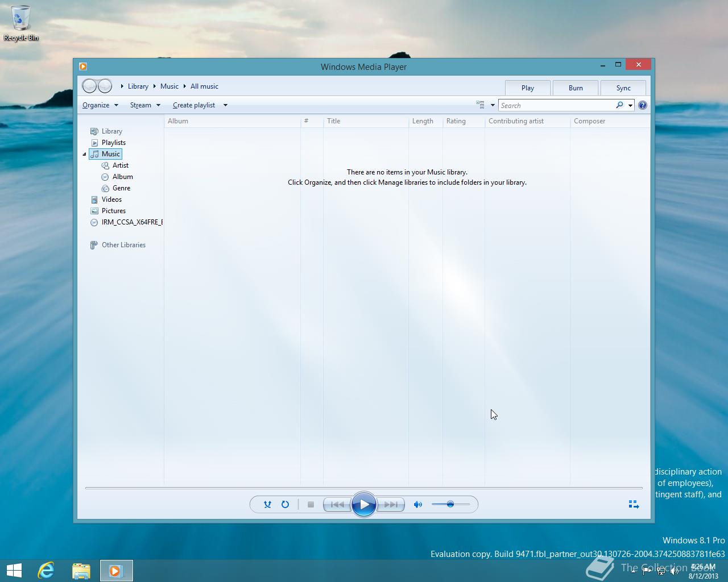Select Artist under Music

pos(115,165)
